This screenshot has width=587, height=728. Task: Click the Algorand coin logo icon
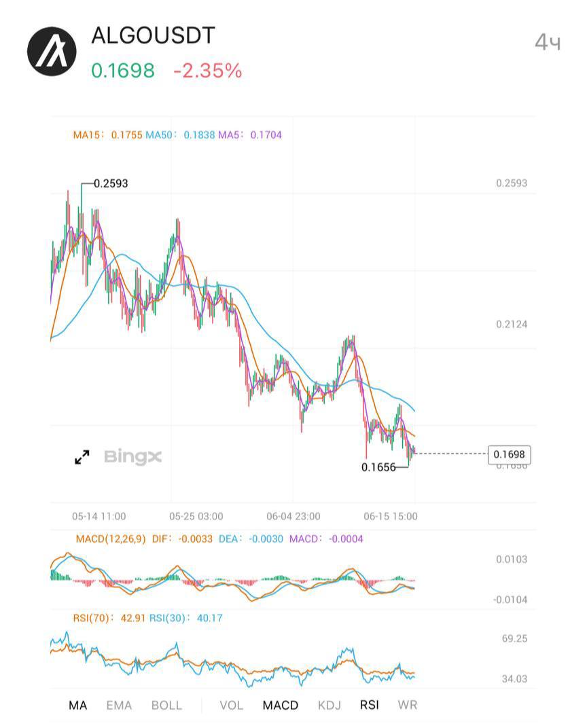52,52
